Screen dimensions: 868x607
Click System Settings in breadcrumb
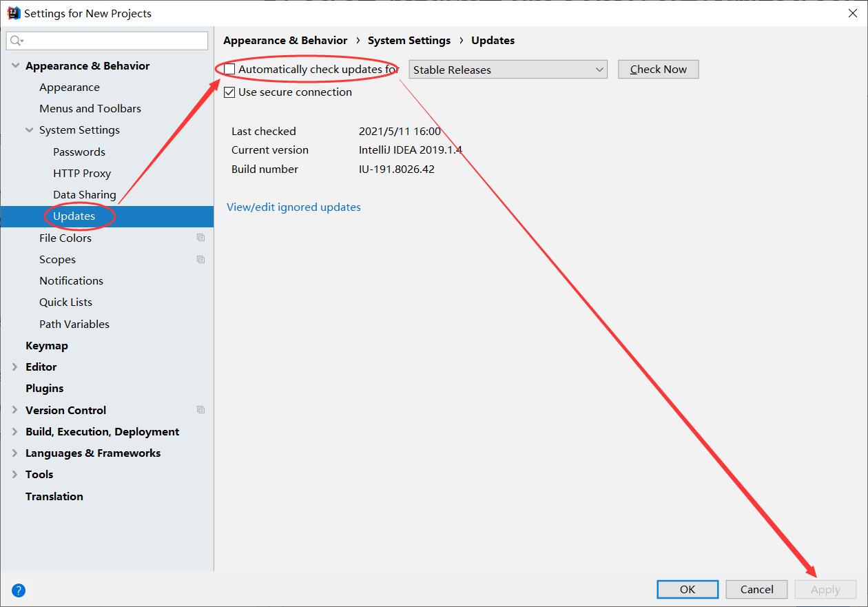(x=409, y=41)
